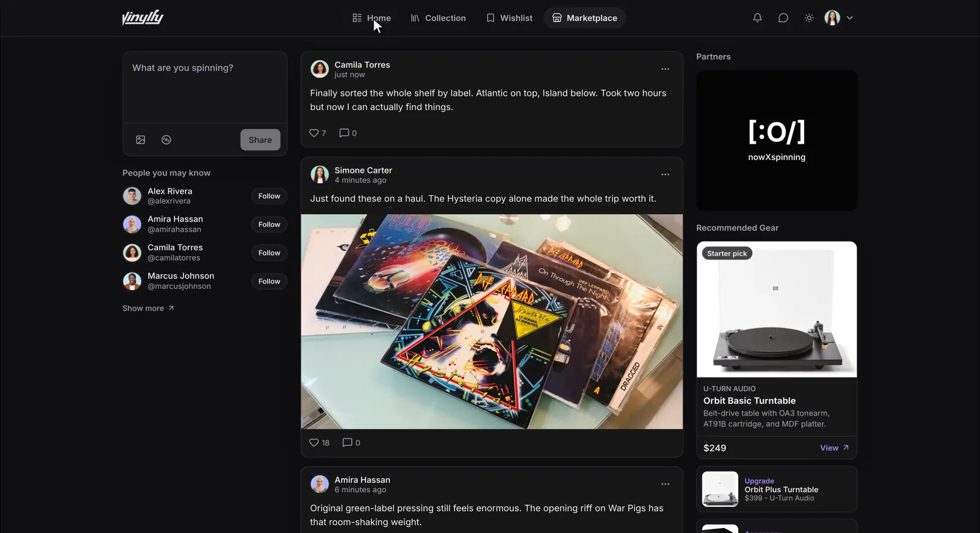The image size is (980, 533).
Task: Click the 'Orbit Basic Turntable' title
Action: point(749,401)
